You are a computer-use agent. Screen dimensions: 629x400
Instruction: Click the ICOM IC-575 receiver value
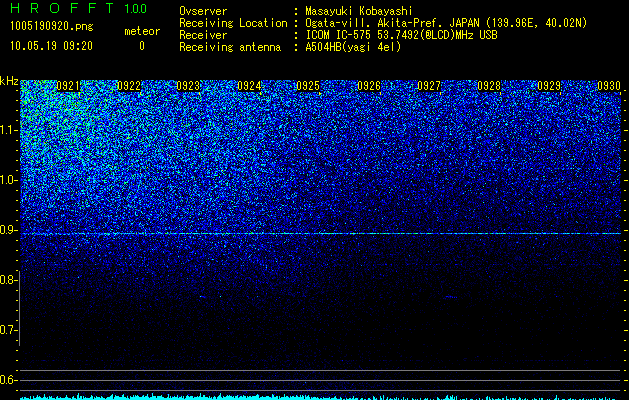401,35
